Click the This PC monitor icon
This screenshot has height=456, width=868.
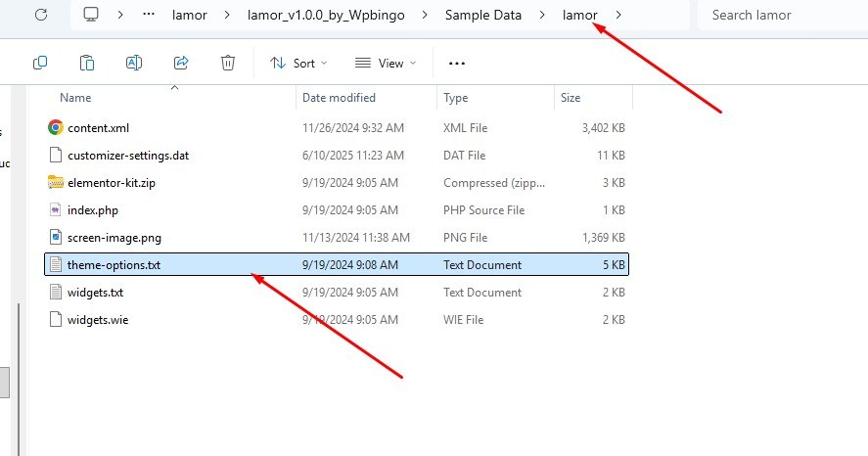click(x=92, y=15)
